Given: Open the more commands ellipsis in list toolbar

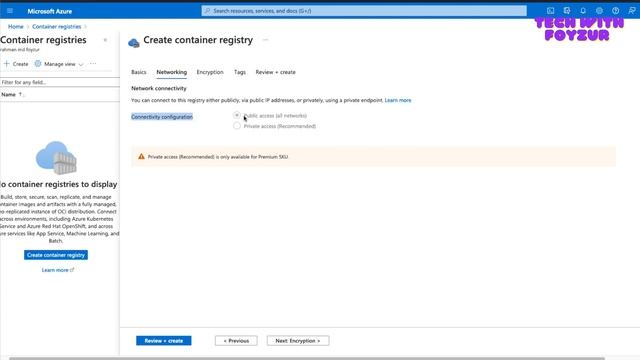Looking at the screenshot, I should pyautogui.click(x=93, y=64).
